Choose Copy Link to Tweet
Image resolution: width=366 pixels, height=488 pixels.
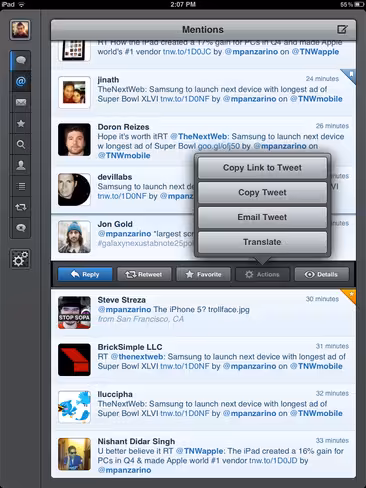tap(262, 168)
